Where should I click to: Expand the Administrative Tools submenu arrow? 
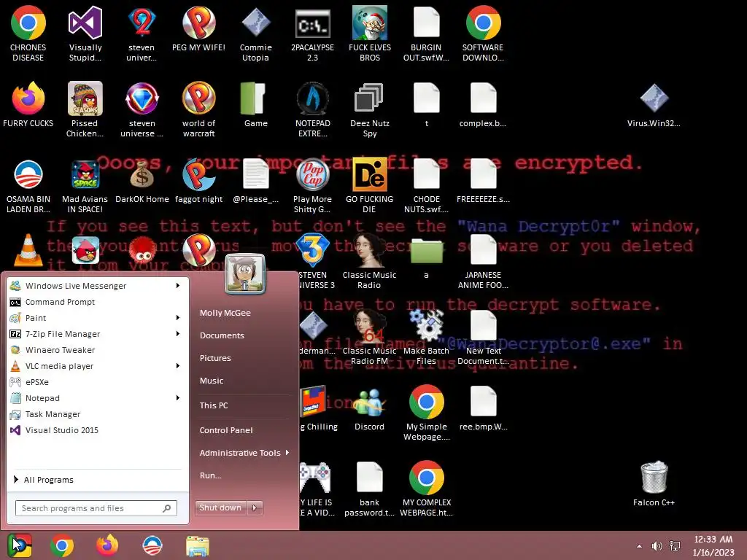point(287,452)
